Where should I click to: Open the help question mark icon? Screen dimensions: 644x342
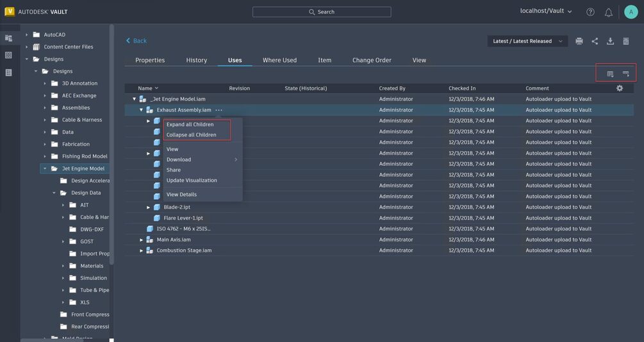pos(590,12)
